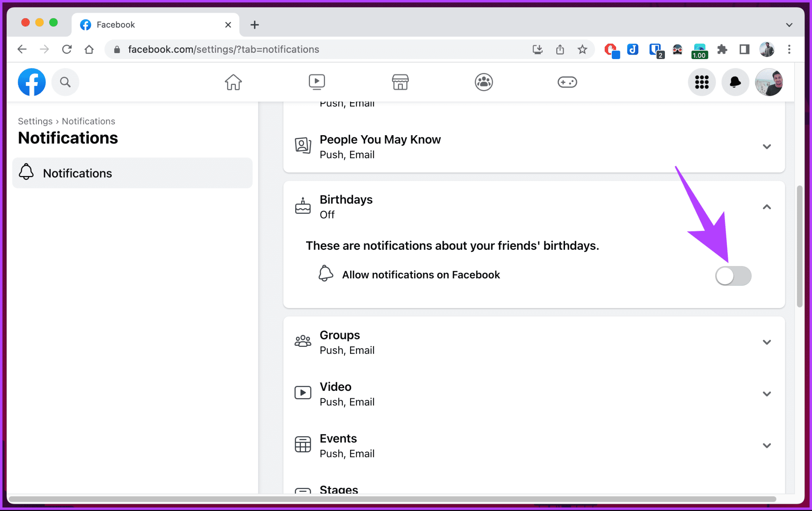Expand the Events notification section

point(767,445)
